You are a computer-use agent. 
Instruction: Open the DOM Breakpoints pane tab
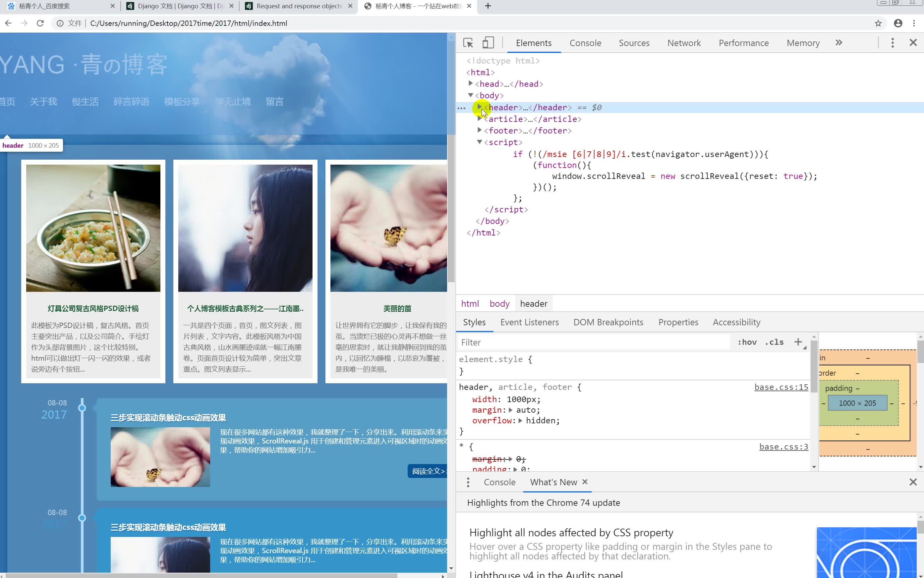pyautogui.click(x=608, y=322)
